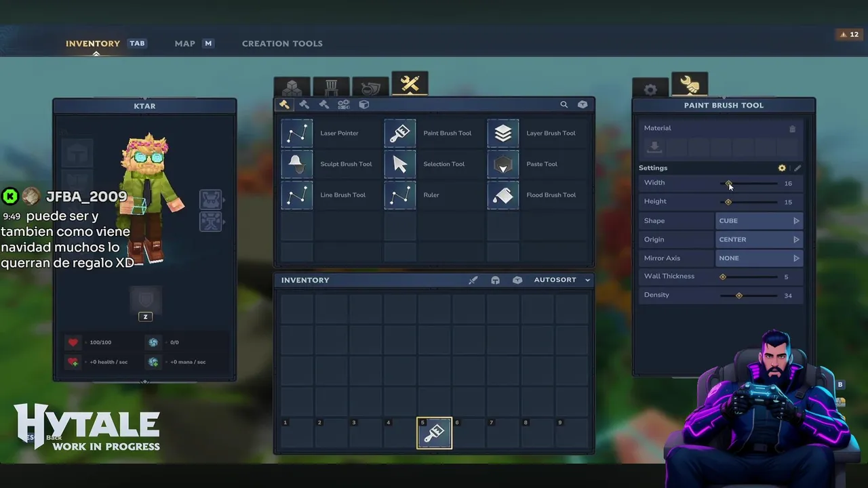Click the second gray hammer filter icon
This screenshot has width=868, height=488.
304,104
